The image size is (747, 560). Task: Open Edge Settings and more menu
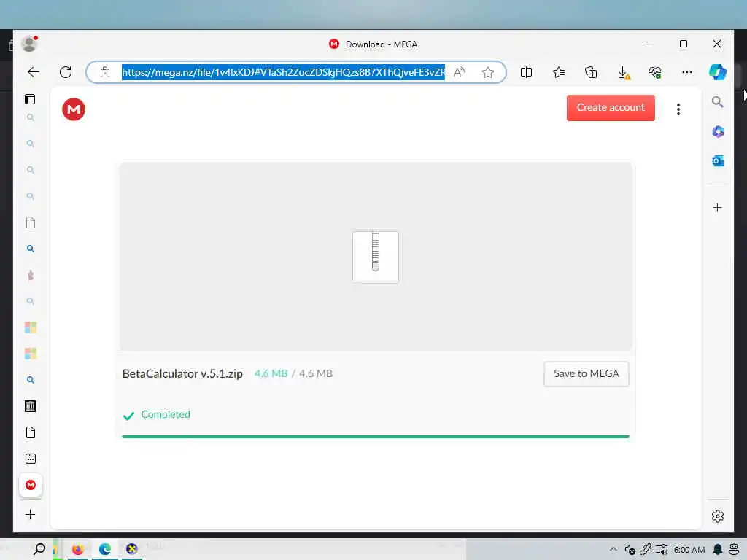click(x=687, y=72)
